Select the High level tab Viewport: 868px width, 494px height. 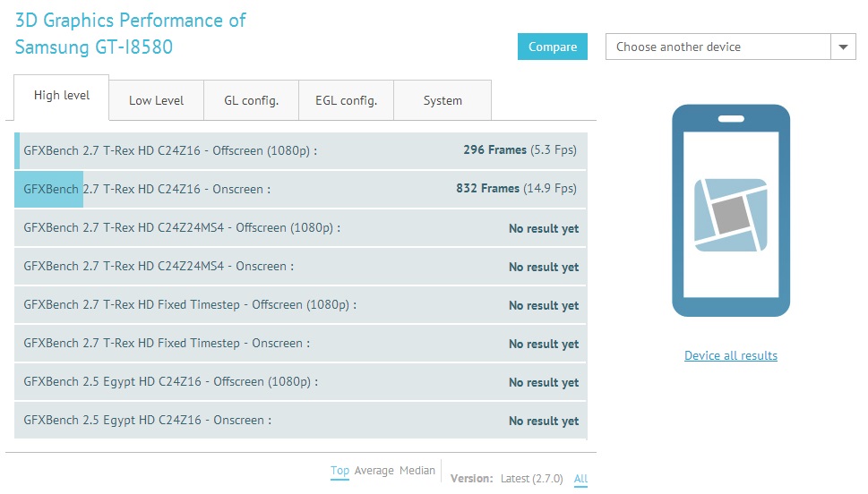click(62, 97)
